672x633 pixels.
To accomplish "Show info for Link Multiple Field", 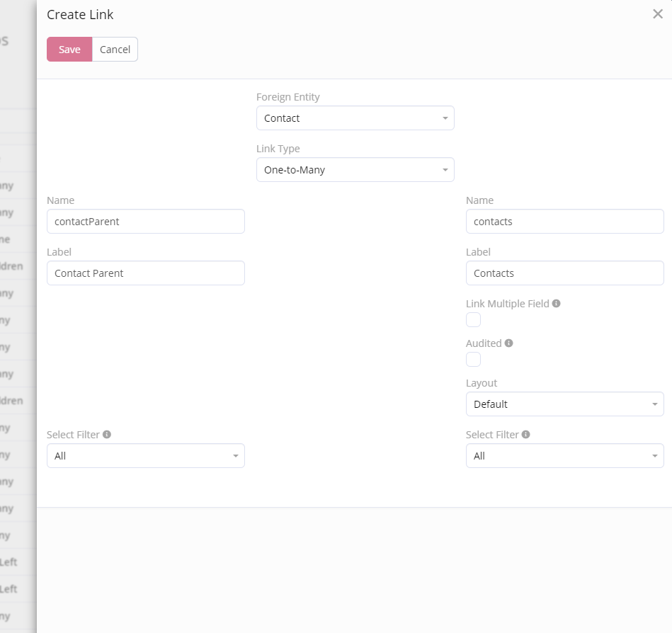I will coord(557,304).
